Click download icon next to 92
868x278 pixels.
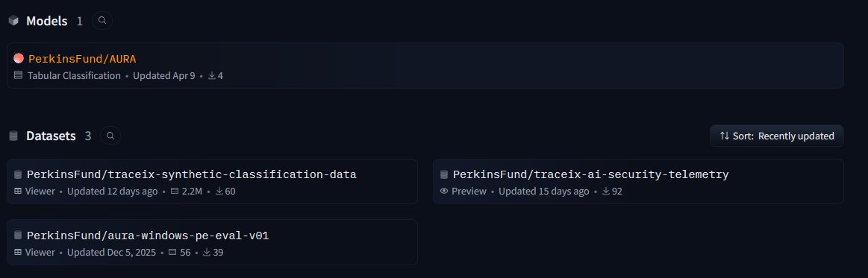point(605,192)
